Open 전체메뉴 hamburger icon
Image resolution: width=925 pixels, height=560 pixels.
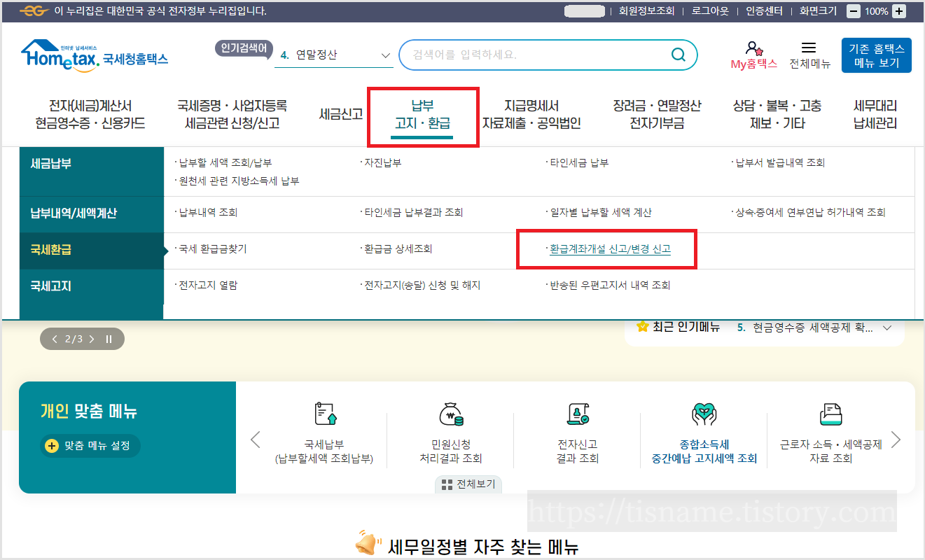809,48
